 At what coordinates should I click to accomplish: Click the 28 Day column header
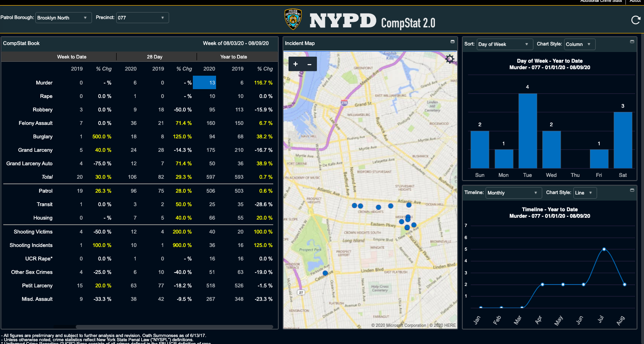pyautogui.click(x=155, y=57)
